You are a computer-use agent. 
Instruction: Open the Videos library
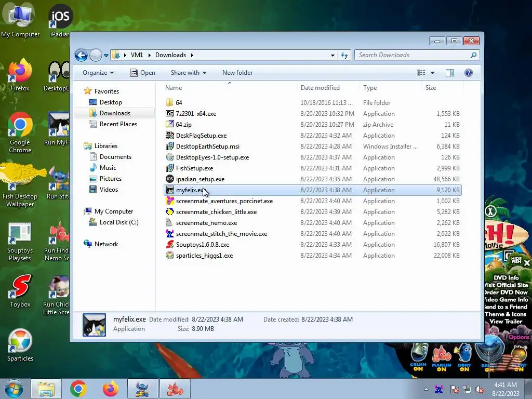(x=109, y=189)
